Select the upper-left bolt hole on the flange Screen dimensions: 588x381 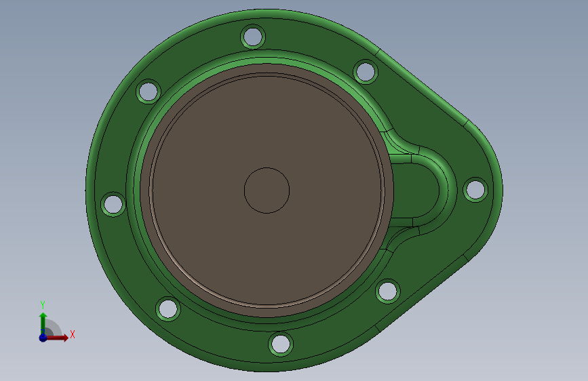[x=148, y=91]
